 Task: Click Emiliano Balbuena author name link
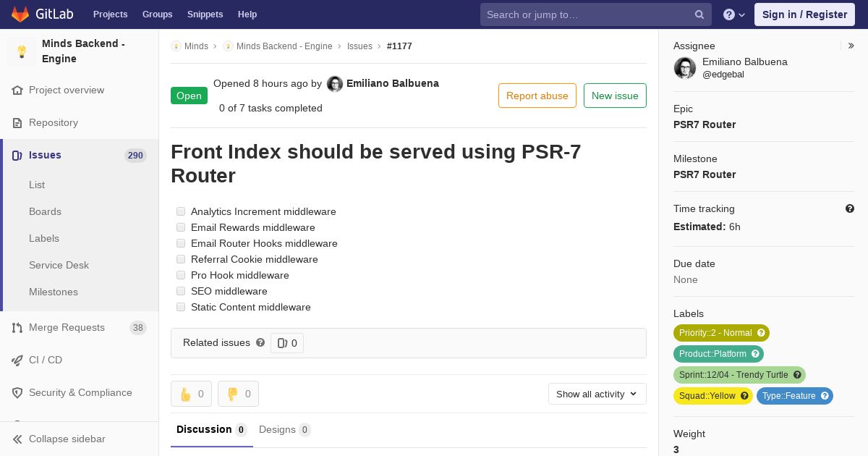(393, 83)
